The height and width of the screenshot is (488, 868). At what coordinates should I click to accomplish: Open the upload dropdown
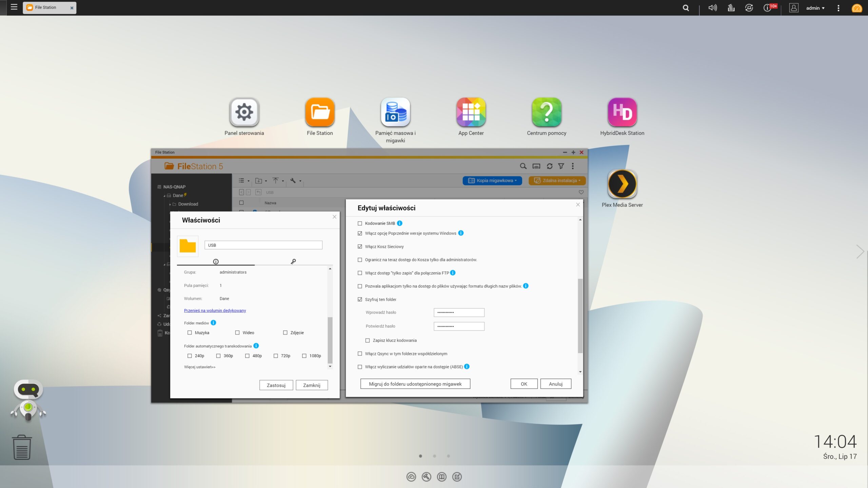(x=278, y=181)
